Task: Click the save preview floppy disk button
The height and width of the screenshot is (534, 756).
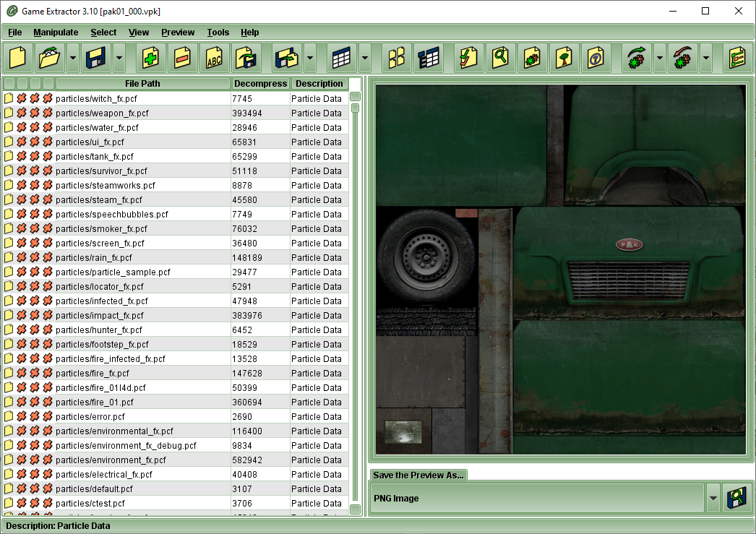Action: (737, 498)
